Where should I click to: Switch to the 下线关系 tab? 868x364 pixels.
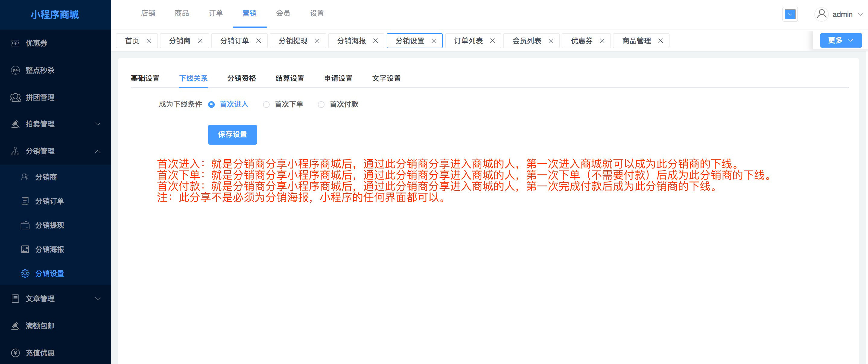pos(193,78)
